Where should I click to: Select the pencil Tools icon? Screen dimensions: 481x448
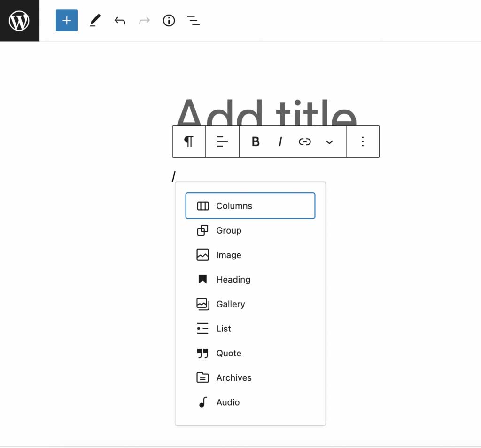point(95,21)
